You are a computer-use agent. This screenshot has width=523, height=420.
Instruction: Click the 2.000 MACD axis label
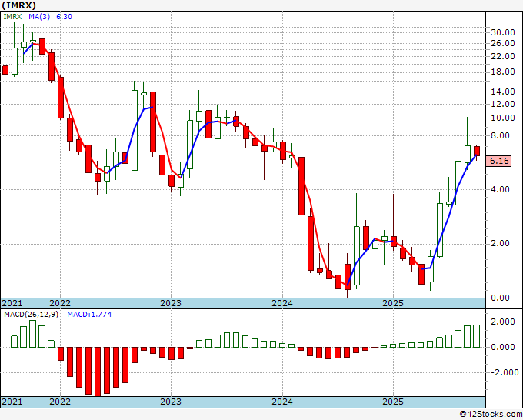coord(503,322)
